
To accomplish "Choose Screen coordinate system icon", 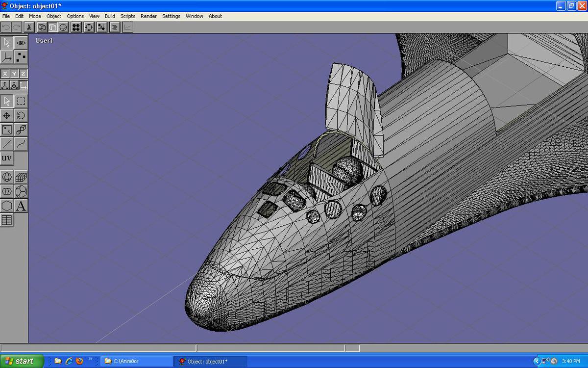I will click(23, 85).
